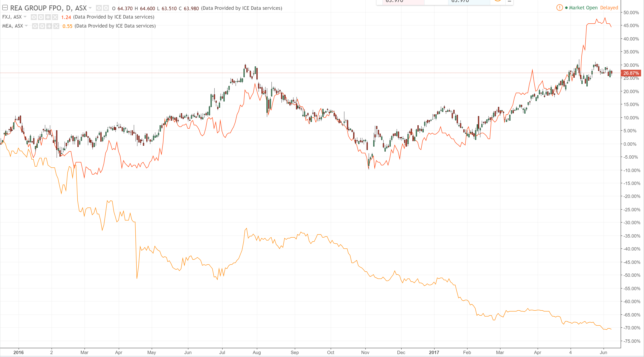
Task: Toggle visibility eye for MEA series
Action: tap(35, 26)
